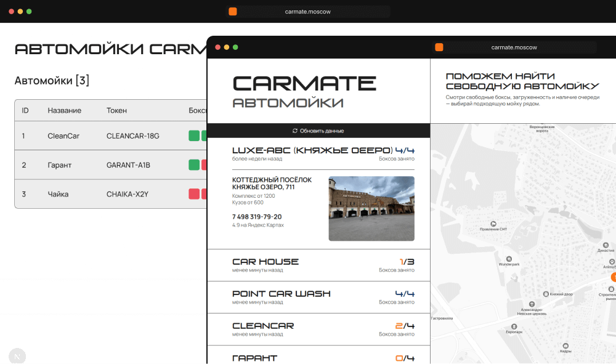The image size is (616, 364).
Task: Select the CleanCar row in the back window table
Action: [111, 136]
